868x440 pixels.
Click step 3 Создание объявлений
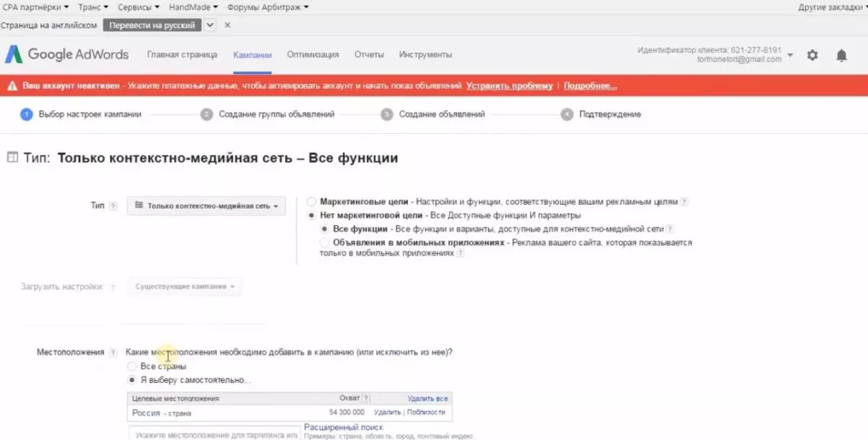coord(433,114)
